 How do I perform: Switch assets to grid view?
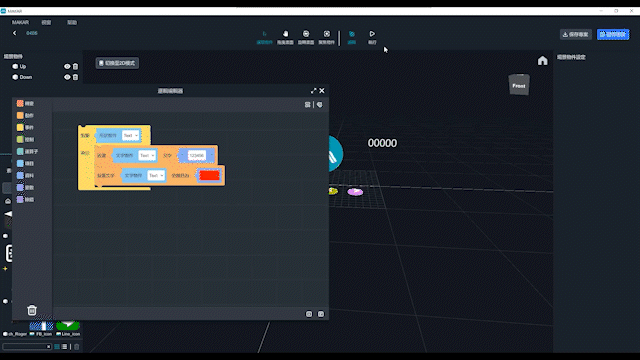(x=57, y=347)
